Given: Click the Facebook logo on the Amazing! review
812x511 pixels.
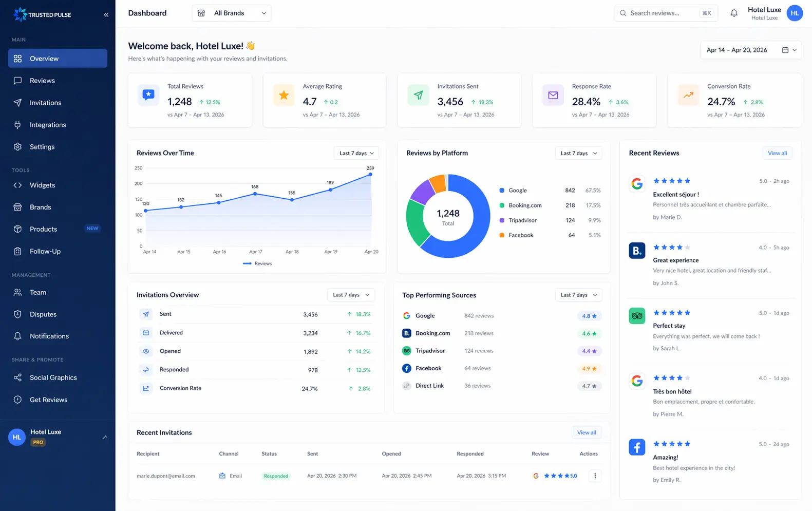Looking at the screenshot, I should [637, 447].
